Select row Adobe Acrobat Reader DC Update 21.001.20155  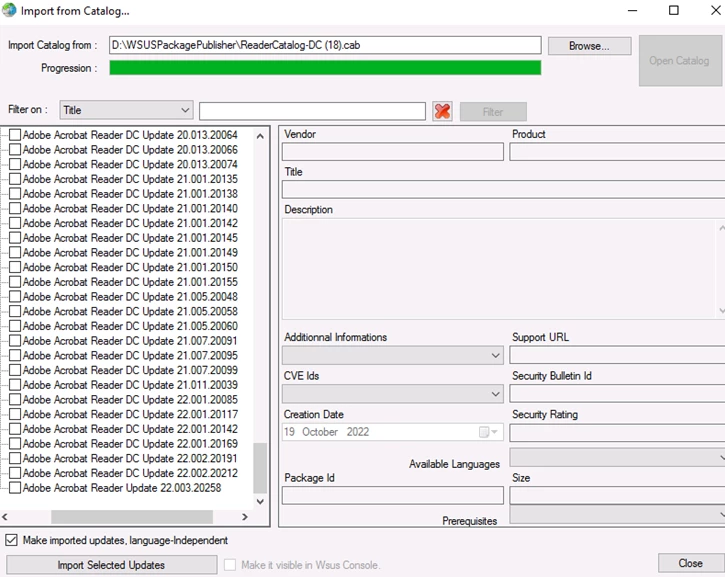pos(130,282)
